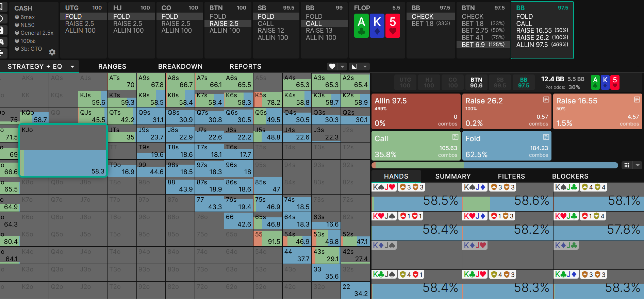Choose BET 6.9 (125%) in BTN 97.5 panel
The height and width of the screenshot is (299, 644).
(x=483, y=45)
